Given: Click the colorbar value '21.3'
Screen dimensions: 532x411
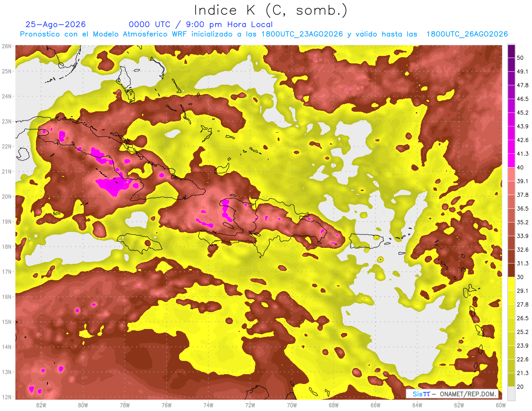Looking at the screenshot, I should click(523, 373).
